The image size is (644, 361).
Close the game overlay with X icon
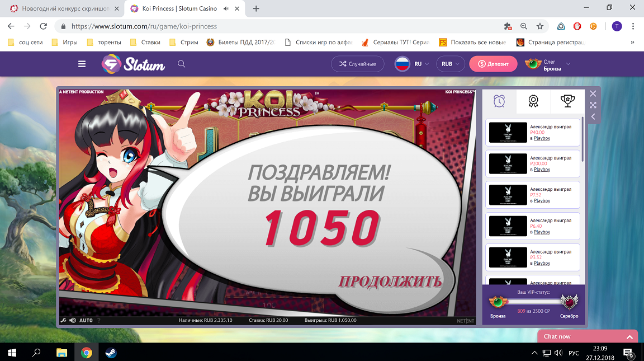pos(593,93)
